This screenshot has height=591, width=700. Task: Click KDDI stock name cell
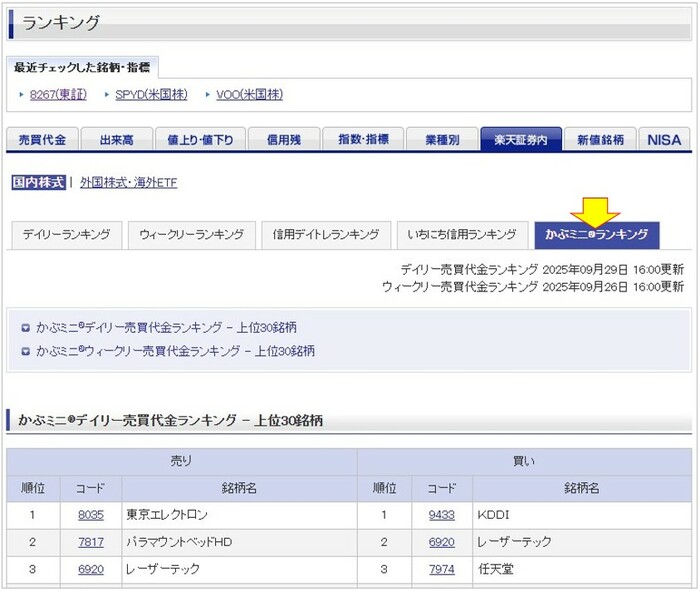(x=582, y=515)
